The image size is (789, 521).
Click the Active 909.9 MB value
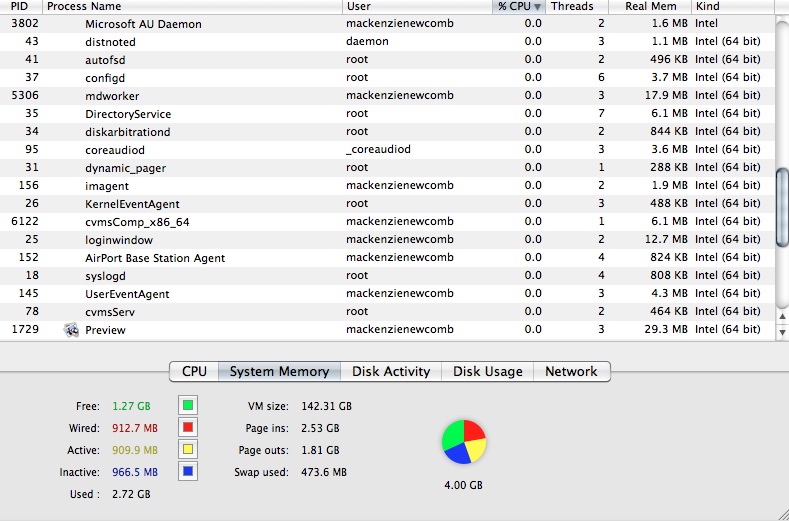click(135, 451)
